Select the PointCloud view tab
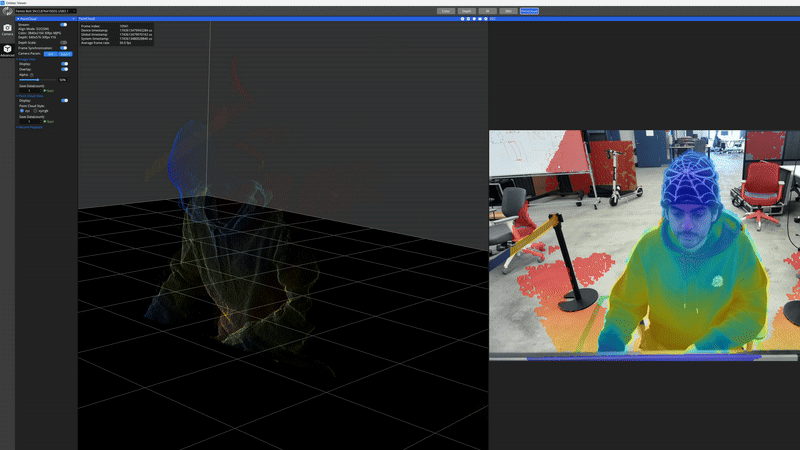 [x=529, y=11]
